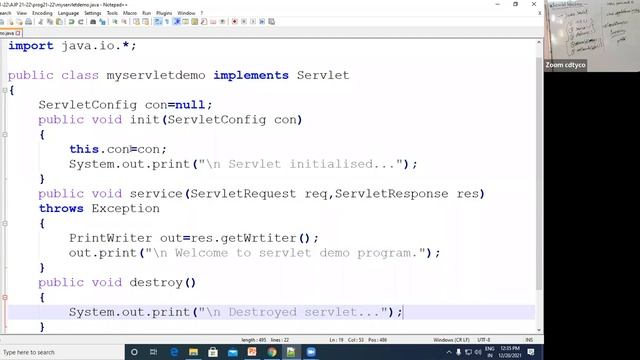The width and height of the screenshot is (640, 360).
Task: Click the Stop Recording macro icon
Action: pyautogui.click(x=243, y=22)
